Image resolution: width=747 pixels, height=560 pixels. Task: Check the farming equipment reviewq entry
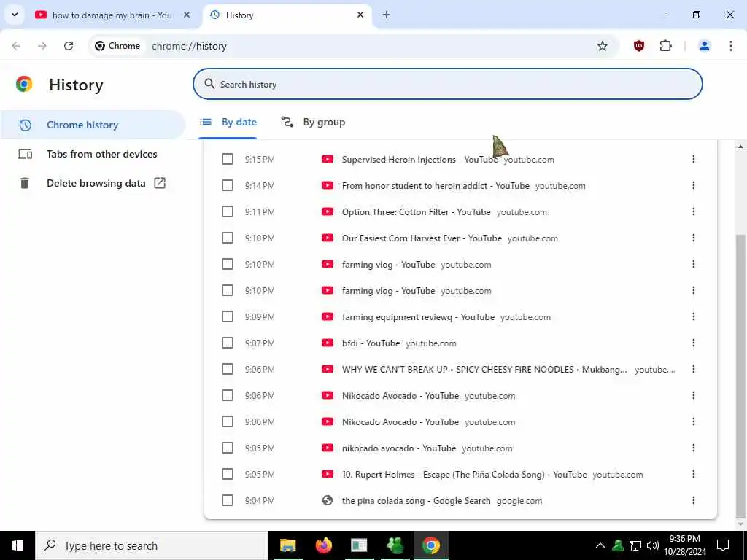[228, 316]
